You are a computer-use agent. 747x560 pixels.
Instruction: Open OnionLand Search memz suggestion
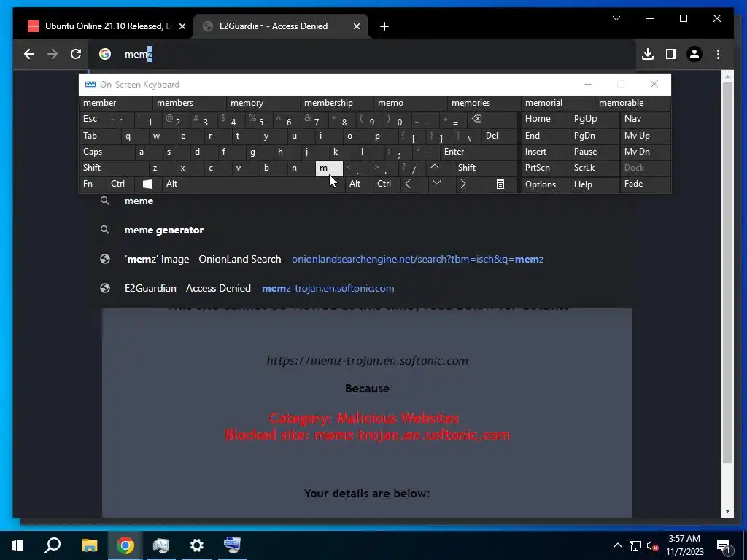pyautogui.click(x=362, y=259)
